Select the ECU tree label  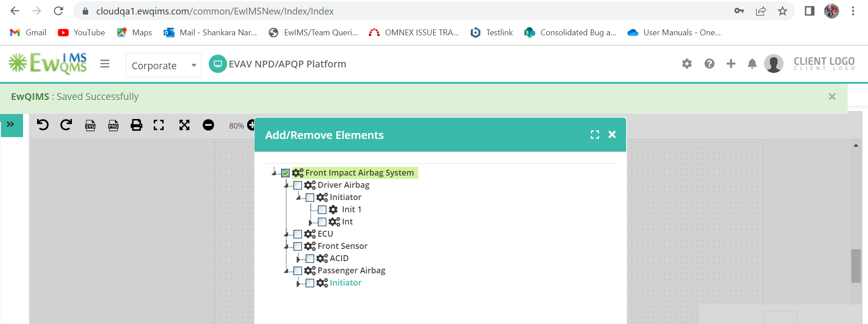(325, 234)
